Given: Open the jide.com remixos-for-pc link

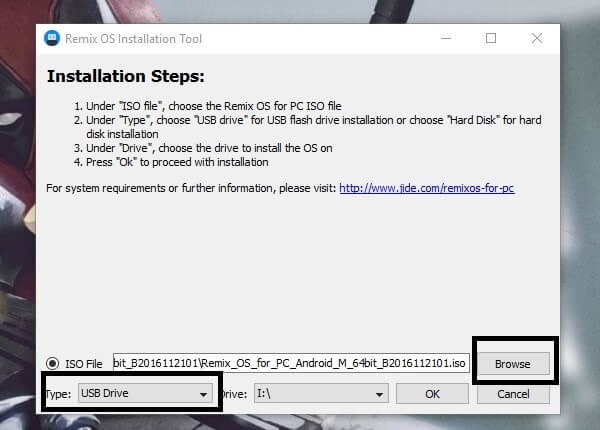Looking at the screenshot, I should (x=427, y=188).
